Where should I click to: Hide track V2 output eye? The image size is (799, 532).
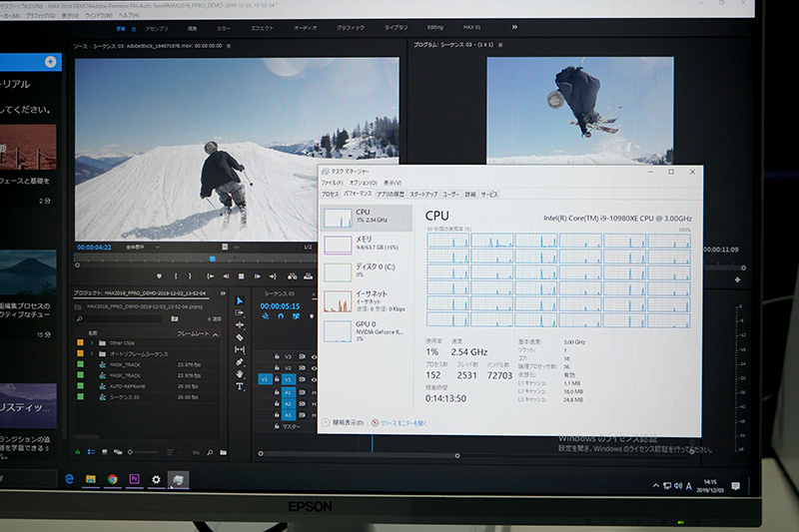[x=313, y=367]
